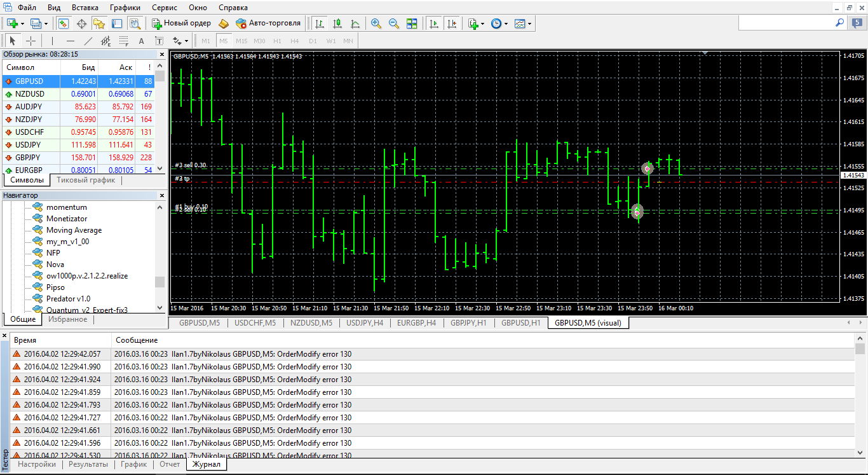Image resolution: width=868 pixels, height=475 pixels.
Task: Click the search input field
Action: coord(787,23)
